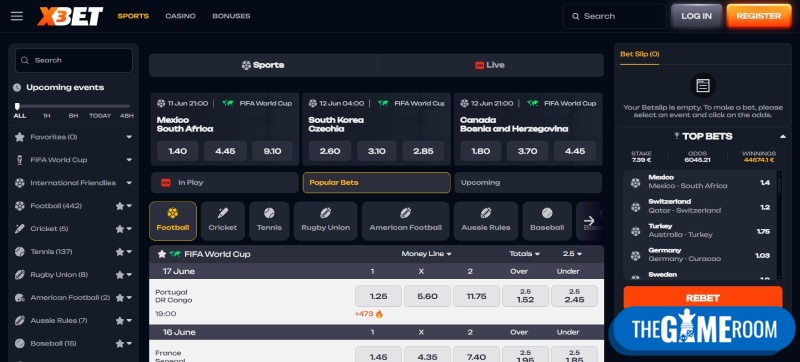800x362 pixels.
Task: Select the American Football sport tile
Action: [406, 221]
